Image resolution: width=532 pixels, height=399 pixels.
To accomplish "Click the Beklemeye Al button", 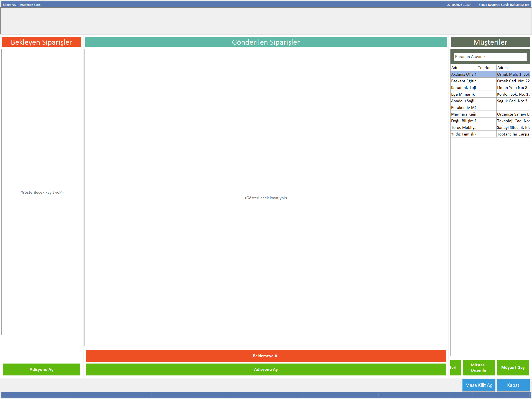I will click(x=266, y=356).
